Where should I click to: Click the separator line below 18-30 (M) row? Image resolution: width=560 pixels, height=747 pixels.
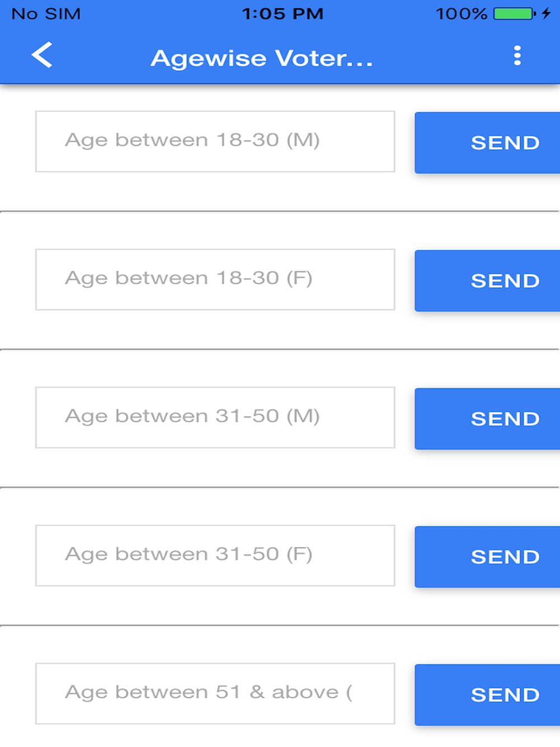tap(280, 211)
